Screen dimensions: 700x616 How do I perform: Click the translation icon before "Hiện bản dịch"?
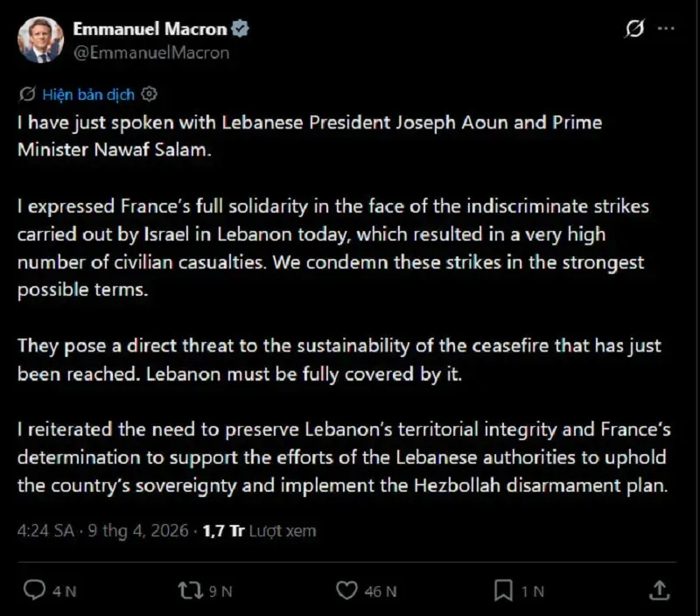pyautogui.click(x=27, y=94)
